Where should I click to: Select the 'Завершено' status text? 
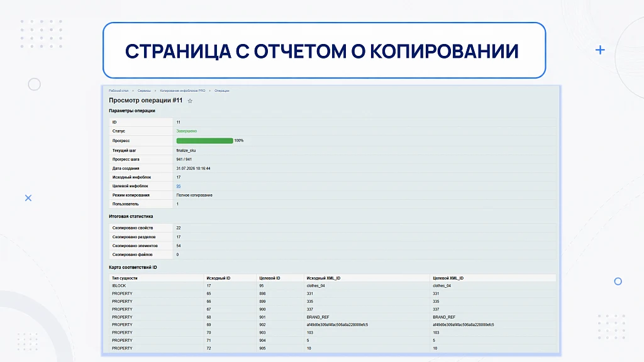[186, 131]
